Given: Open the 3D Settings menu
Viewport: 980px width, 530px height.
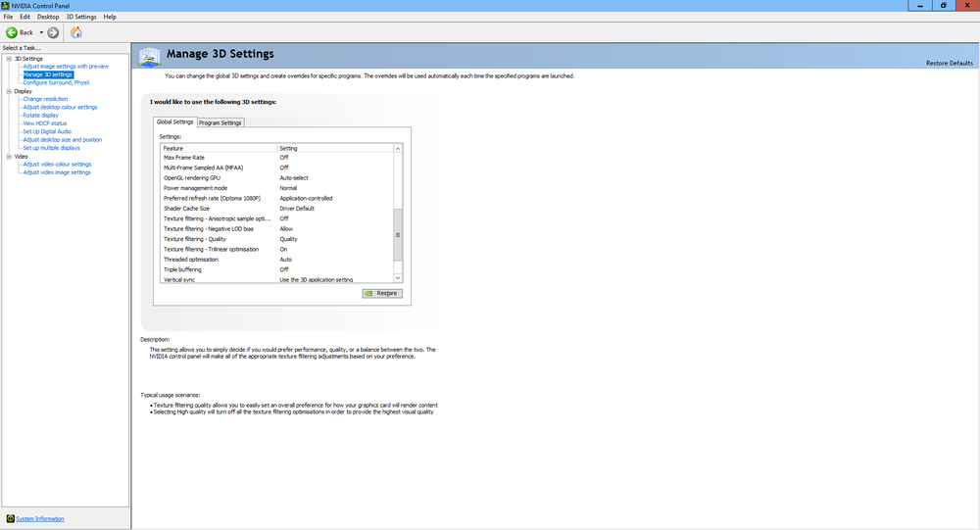Looking at the screenshot, I should (x=81, y=17).
